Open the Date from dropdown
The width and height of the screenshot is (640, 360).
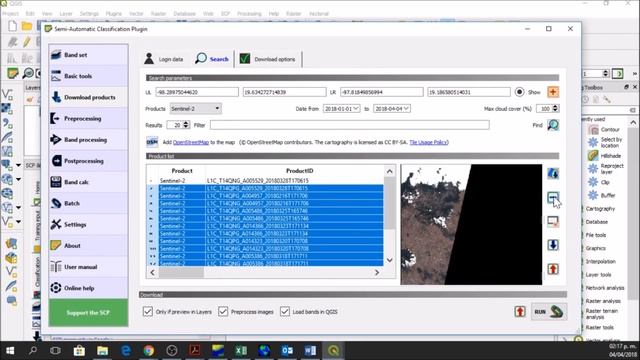341,109
